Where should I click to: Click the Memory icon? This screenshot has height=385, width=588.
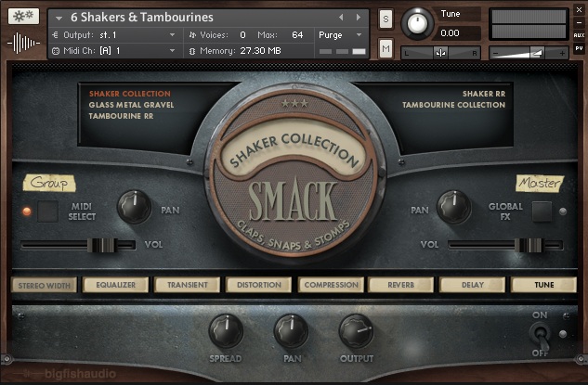tap(192, 51)
